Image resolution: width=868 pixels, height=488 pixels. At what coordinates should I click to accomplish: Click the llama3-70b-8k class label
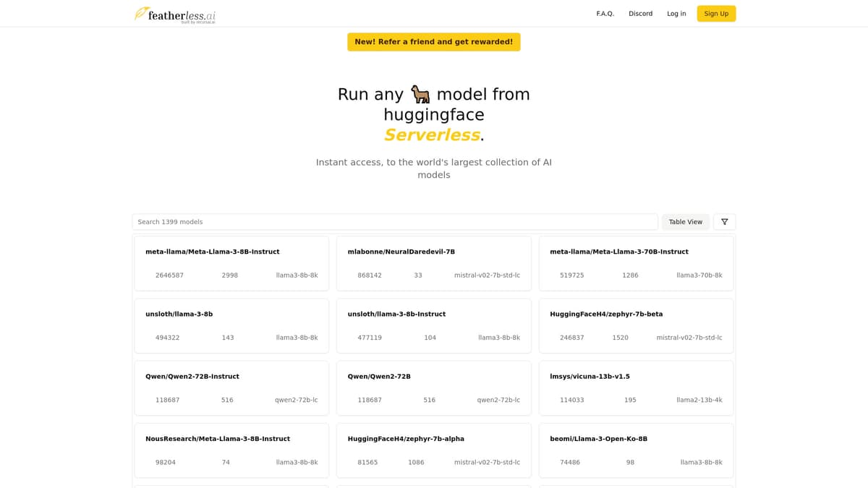[x=699, y=275]
